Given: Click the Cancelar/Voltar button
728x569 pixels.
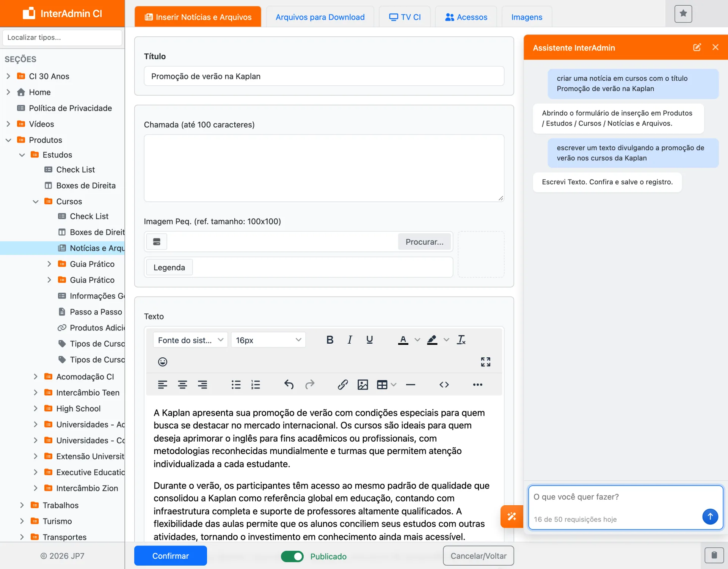Looking at the screenshot, I should [479, 556].
